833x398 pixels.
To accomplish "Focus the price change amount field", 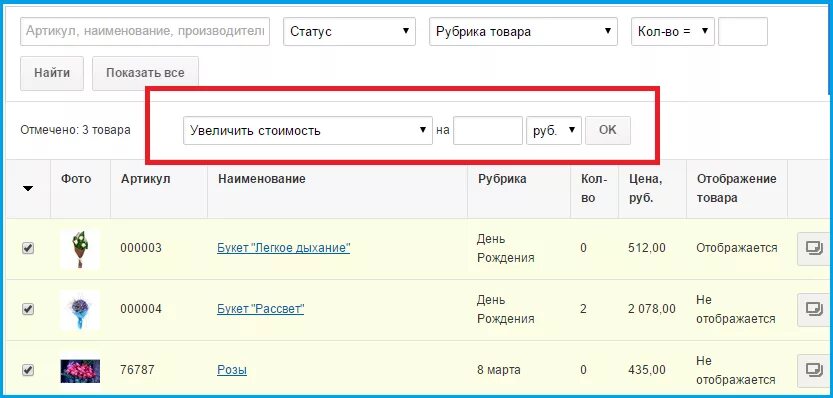I will coord(488,130).
